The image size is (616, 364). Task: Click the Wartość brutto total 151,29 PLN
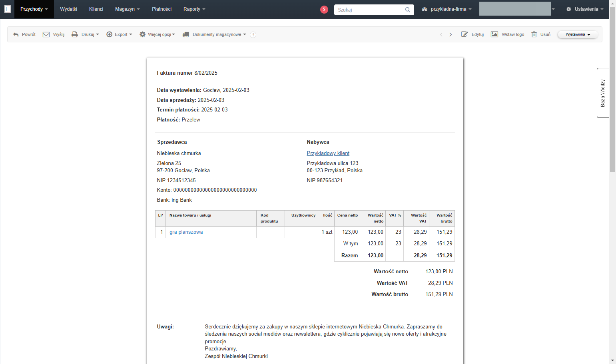point(439,294)
